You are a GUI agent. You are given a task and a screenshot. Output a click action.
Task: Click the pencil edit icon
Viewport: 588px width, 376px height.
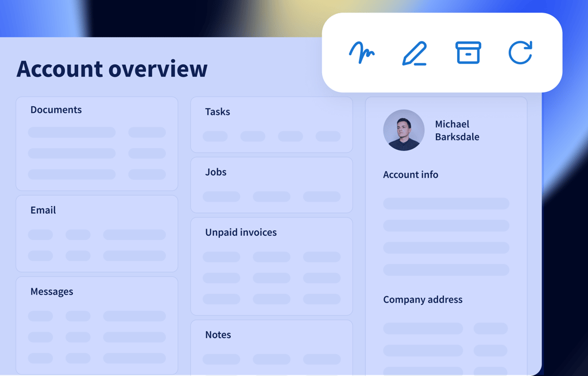[415, 53]
